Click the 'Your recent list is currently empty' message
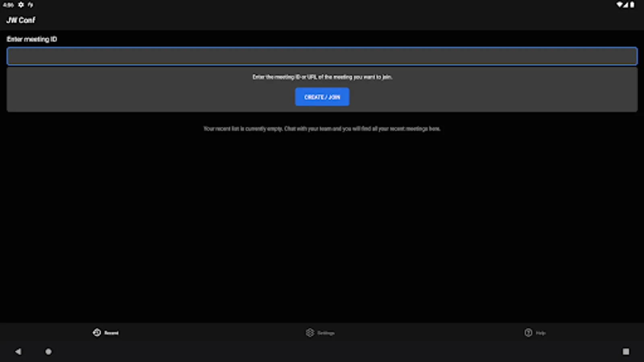The width and height of the screenshot is (644, 362). pos(322,129)
